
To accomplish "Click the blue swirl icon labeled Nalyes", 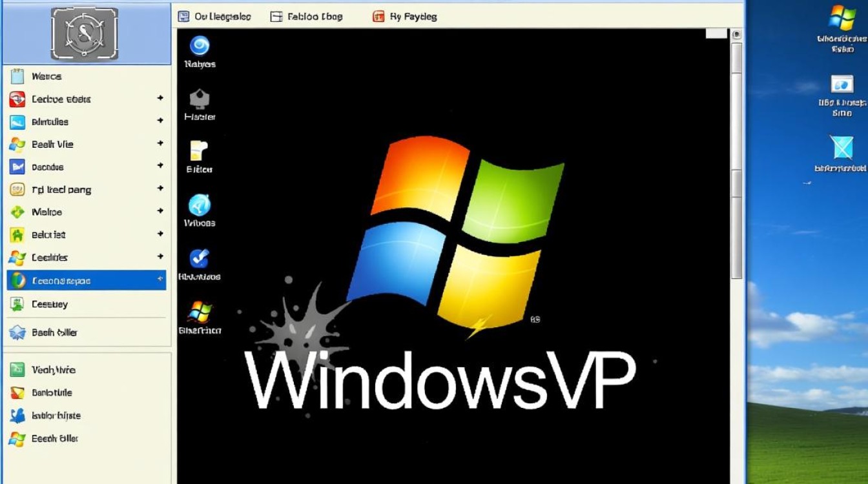I will click(x=199, y=46).
